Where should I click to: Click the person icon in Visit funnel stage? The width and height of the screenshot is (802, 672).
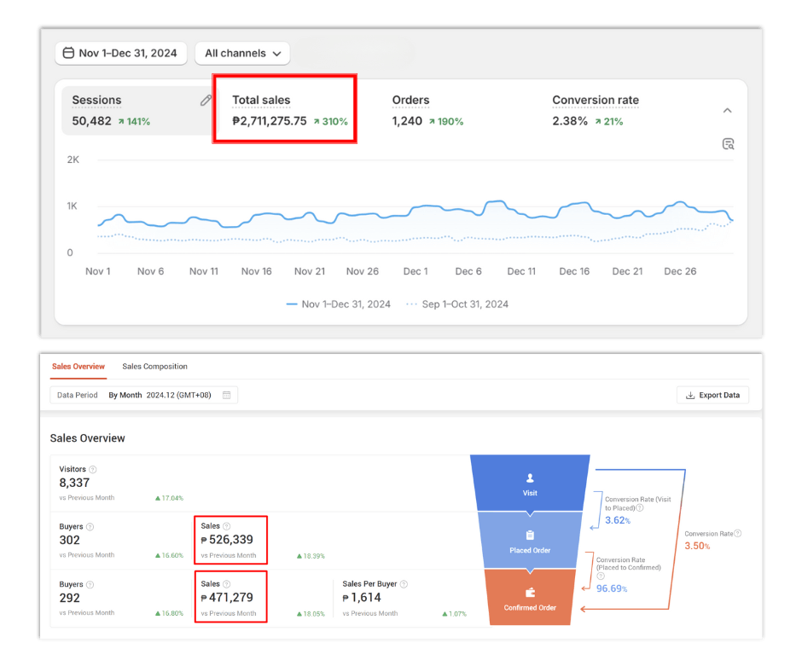(x=530, y=478)
